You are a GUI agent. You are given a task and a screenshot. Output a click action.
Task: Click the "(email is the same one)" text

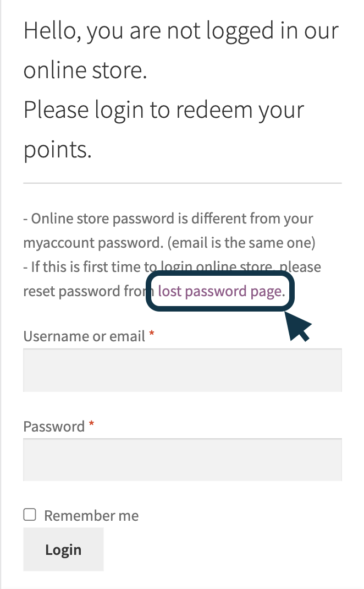[x=241, y=243]
